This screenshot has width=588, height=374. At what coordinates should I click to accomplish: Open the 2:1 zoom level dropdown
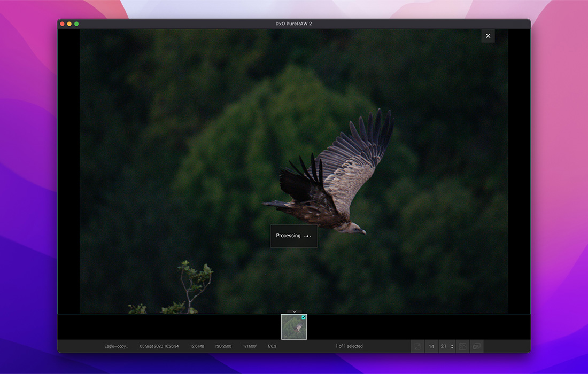(447, 346)
